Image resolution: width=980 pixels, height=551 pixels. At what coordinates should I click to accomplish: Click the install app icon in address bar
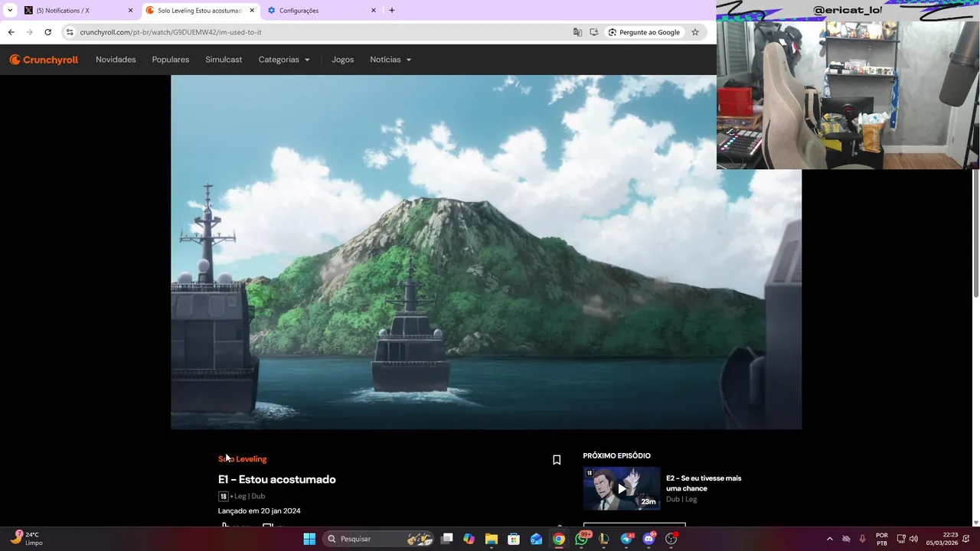click(594, 32)
